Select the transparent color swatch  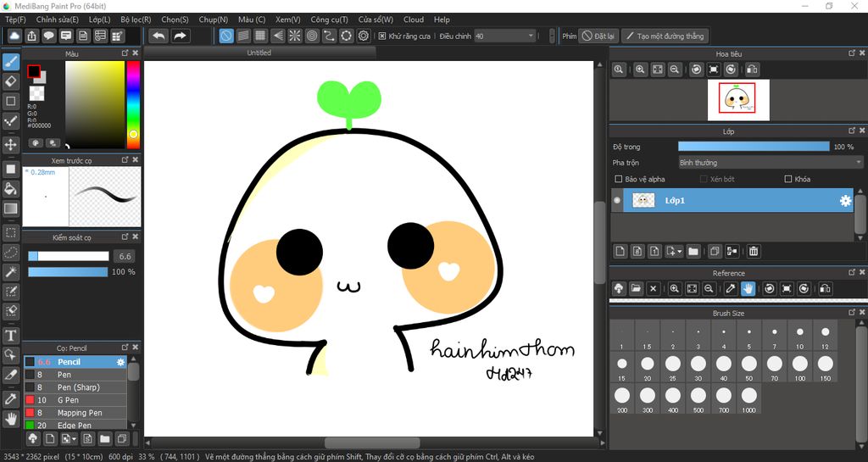[x=36, y=93]
